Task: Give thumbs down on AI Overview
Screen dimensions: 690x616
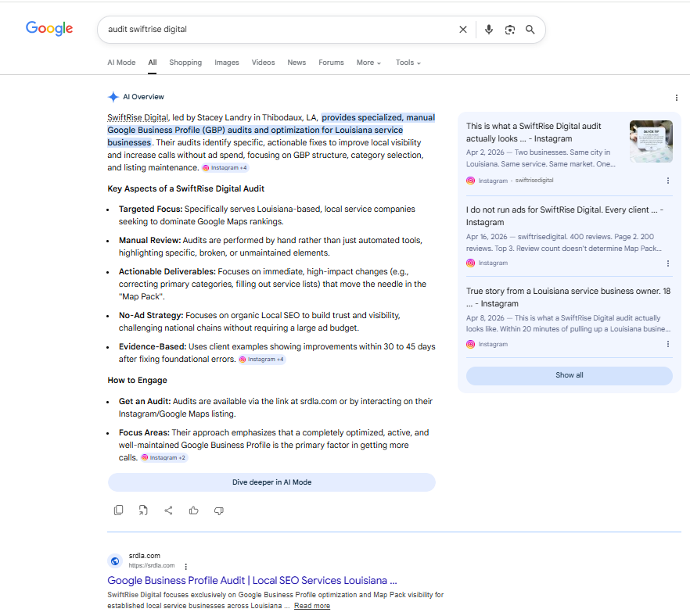Action: [x=219, y=510]
